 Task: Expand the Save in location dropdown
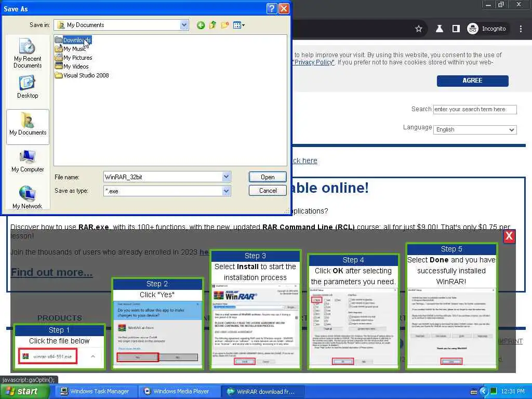184,25
